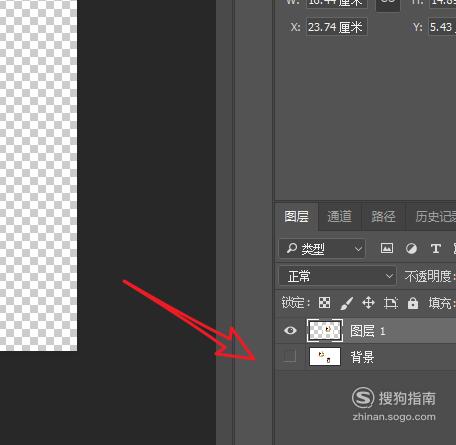Screen dimensions: 456x445
Task: Open the 类型 layer filter dropdown
Action: coord(322,248)
